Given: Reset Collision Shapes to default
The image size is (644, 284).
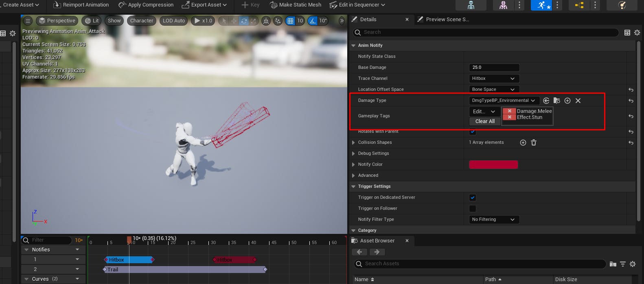Looking at the screenshot, I should [631, 143].
